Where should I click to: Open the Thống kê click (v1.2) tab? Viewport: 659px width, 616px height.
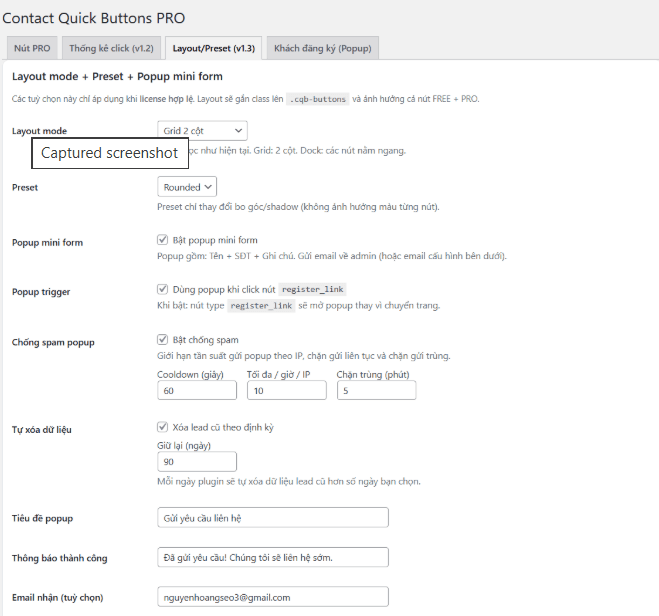tap(111, 48)
